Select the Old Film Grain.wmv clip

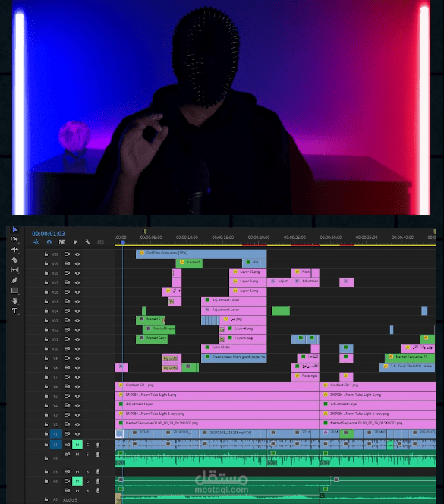click(201, 254)
